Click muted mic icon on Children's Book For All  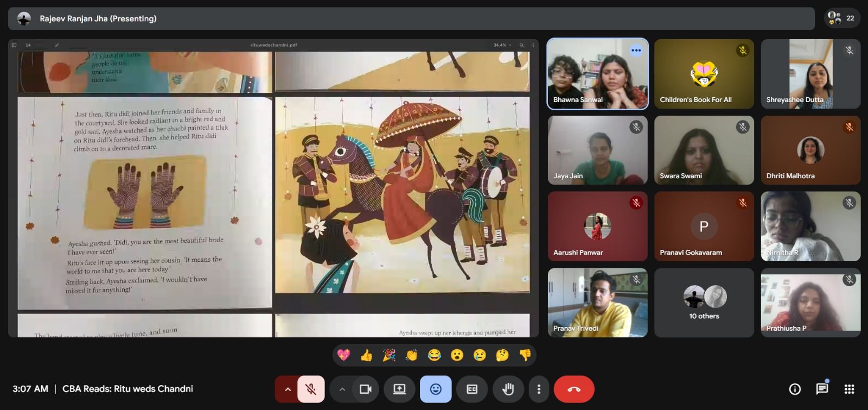tap(743, 51)
